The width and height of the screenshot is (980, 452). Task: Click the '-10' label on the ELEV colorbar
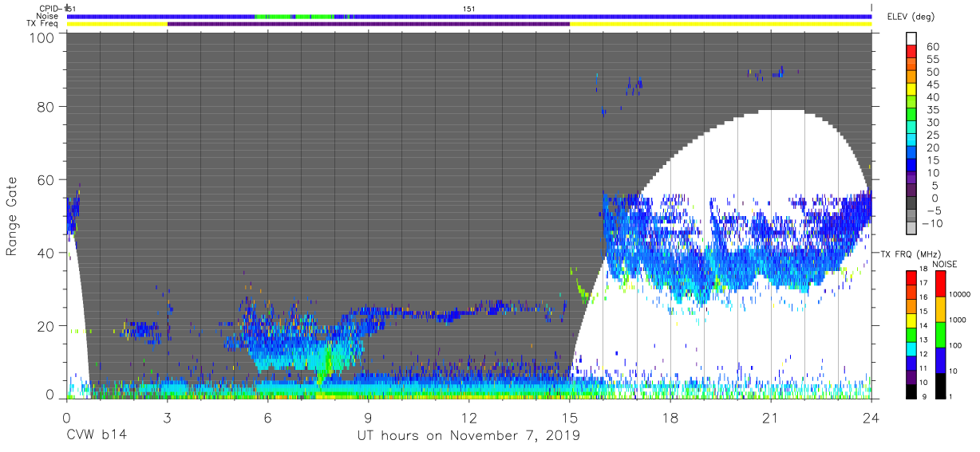(931, 223)
